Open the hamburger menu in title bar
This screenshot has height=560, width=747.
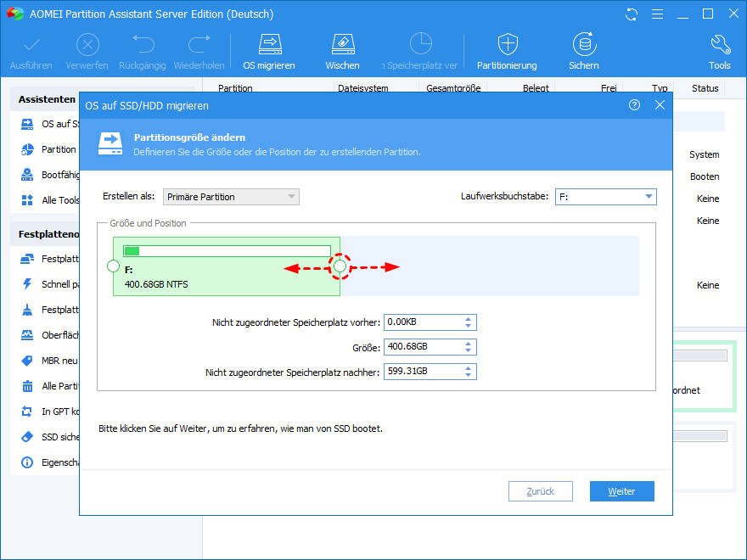(657, 14)
